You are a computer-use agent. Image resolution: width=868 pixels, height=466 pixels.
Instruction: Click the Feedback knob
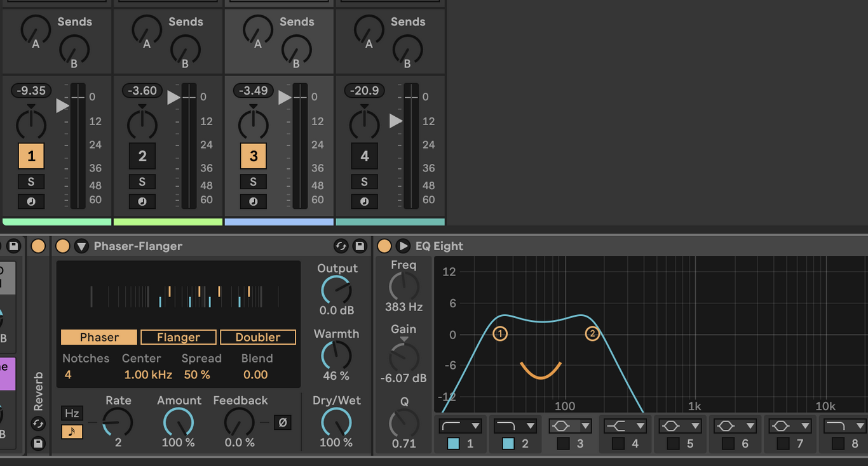click(240, 422)
